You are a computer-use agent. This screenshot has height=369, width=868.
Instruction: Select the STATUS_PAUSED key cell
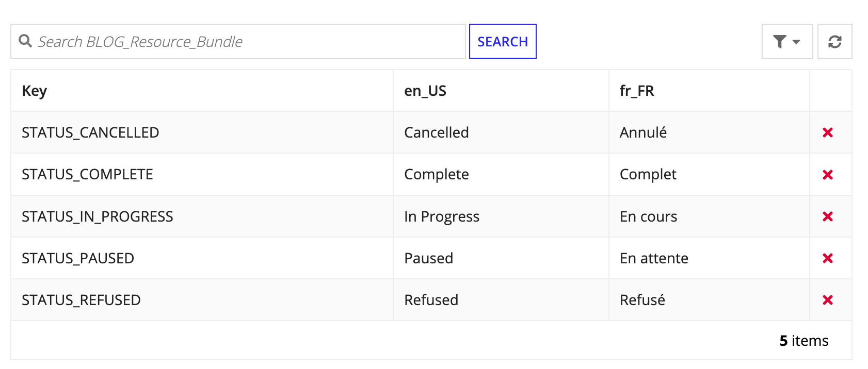point(78,258)
